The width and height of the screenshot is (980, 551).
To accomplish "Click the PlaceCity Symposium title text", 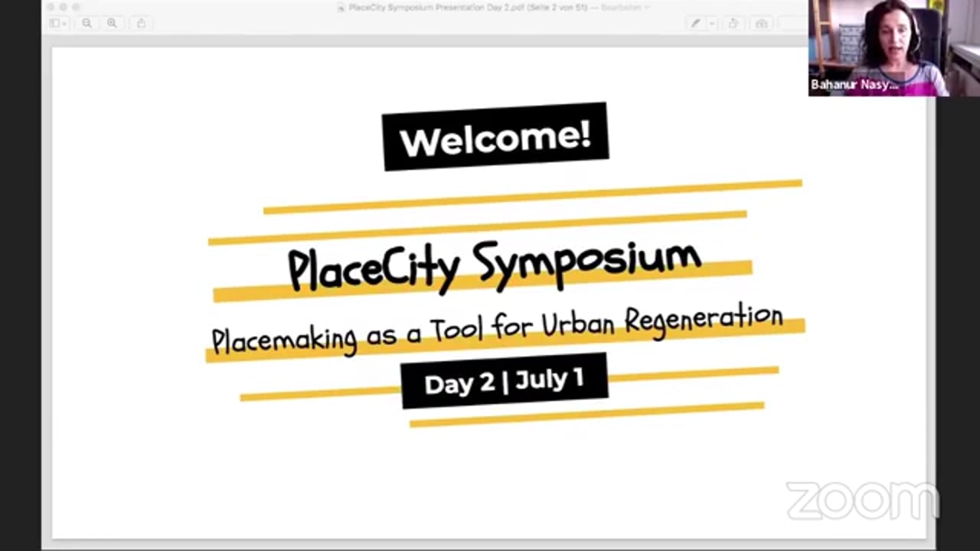I will [x=495, y=265].
